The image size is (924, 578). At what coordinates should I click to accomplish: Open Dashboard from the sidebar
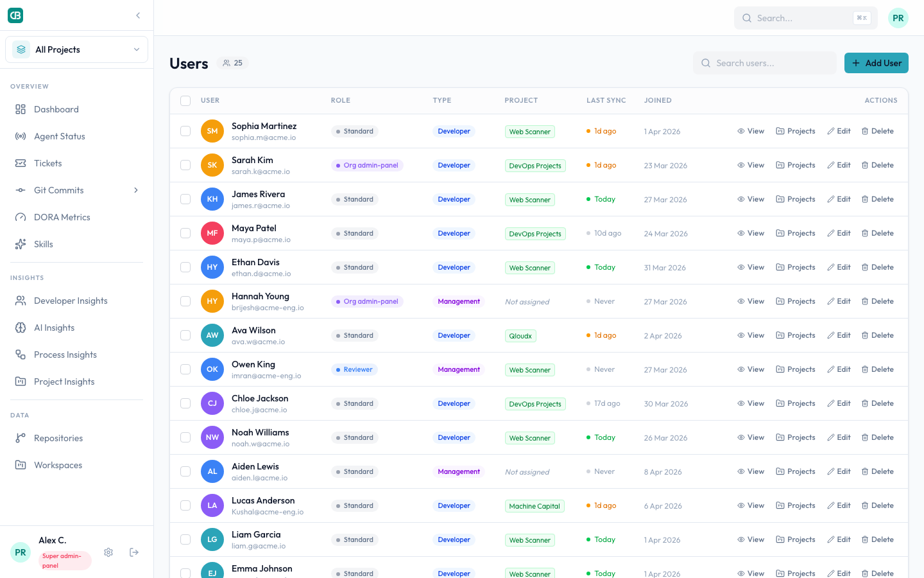[x=76, y=109]
